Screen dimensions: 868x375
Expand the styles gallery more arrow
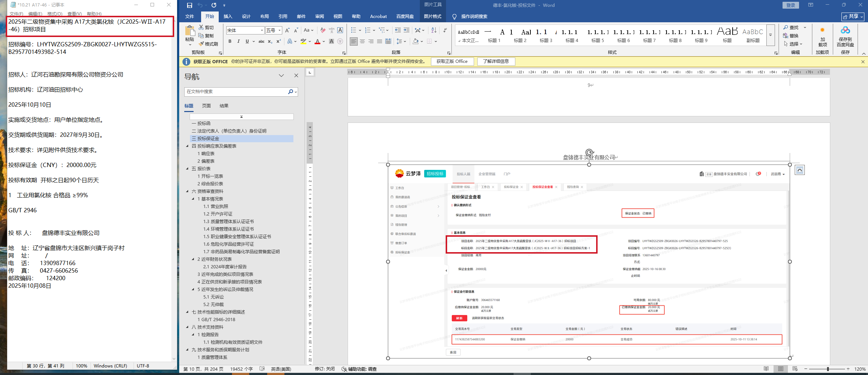pos(770,35)
